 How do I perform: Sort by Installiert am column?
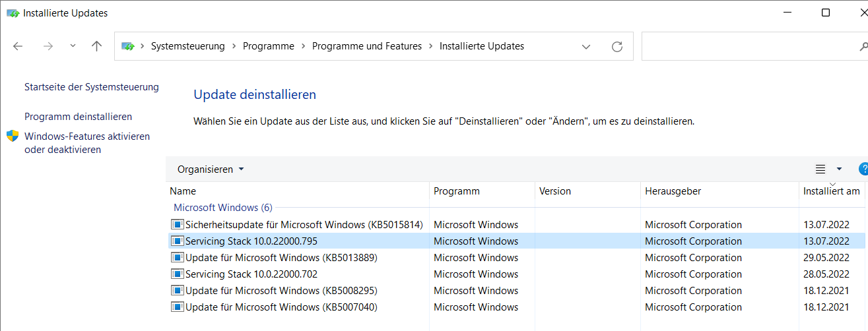(x=833, y=191)
